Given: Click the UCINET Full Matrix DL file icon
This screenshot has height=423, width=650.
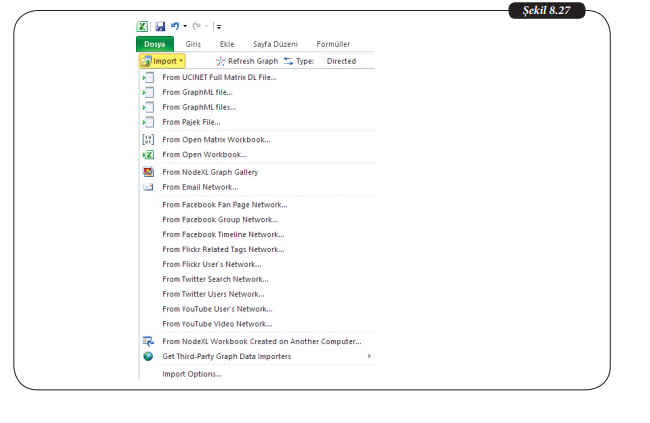Looking at the screenshot, I should click(x=148, y=76).
